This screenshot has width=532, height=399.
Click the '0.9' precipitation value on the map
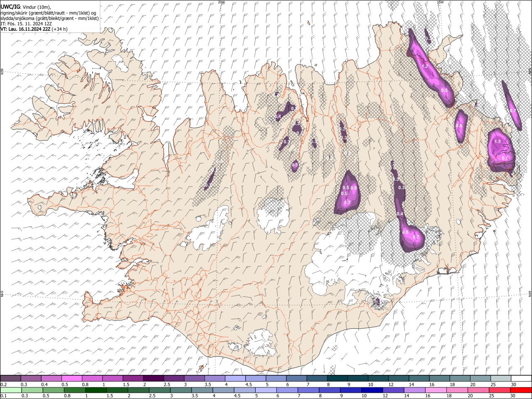click(x=459, y=126)
